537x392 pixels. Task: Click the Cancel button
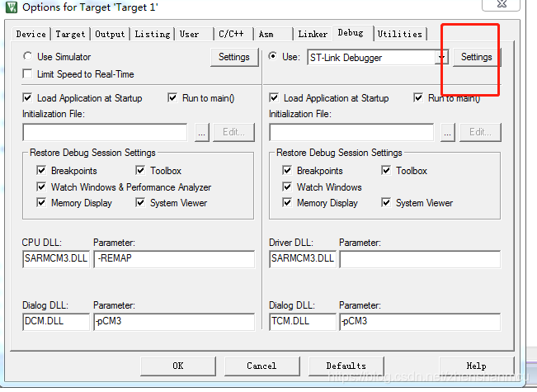[x=262, y=366]
